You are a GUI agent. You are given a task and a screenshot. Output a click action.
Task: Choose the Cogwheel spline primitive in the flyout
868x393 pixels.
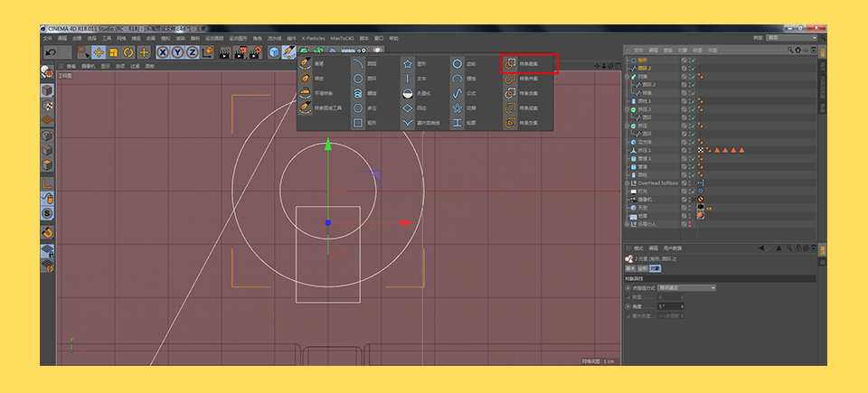coord(465,64)
